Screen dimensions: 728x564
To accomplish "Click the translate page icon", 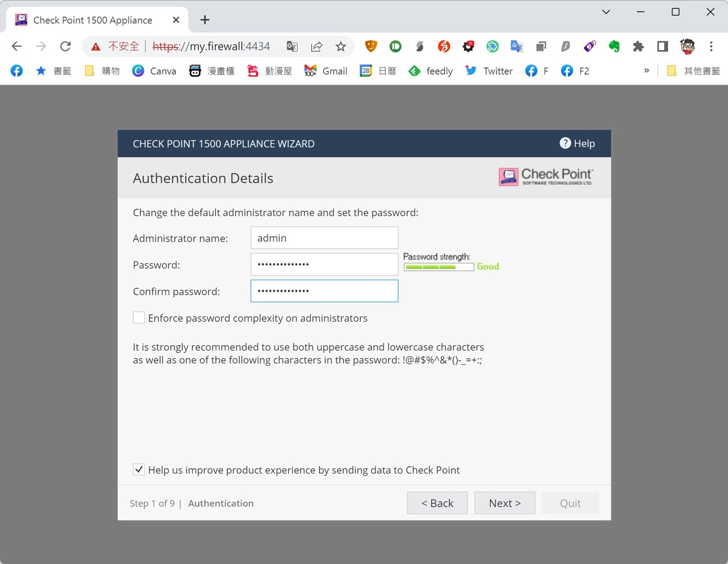I will point(292,46).
